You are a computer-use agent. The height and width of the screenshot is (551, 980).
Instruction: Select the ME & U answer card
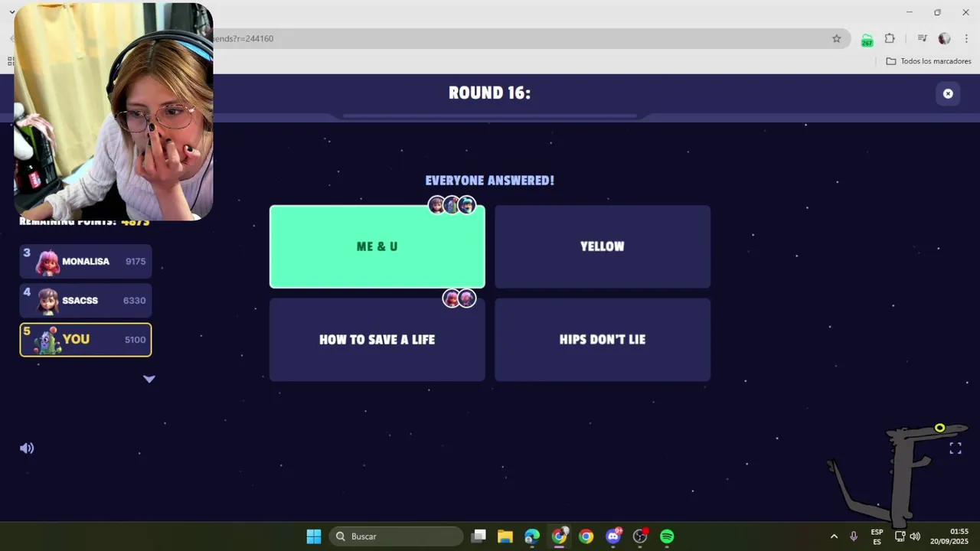377,246
